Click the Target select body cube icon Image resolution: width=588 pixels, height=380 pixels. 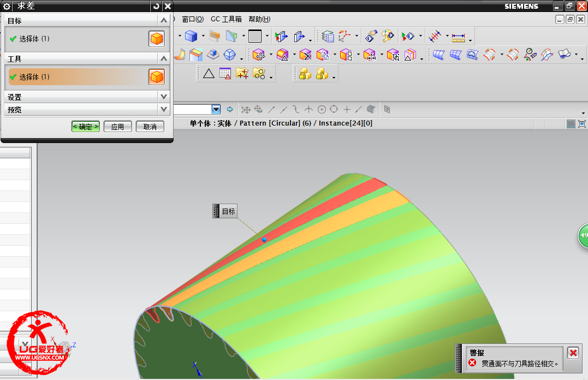(x=157, y=39)
